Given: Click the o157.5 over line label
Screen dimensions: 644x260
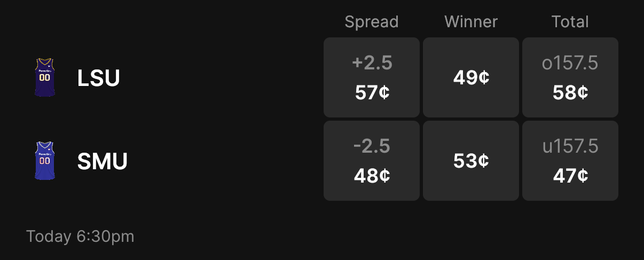Looking at the screenshot, I should [x=570, y=63].
